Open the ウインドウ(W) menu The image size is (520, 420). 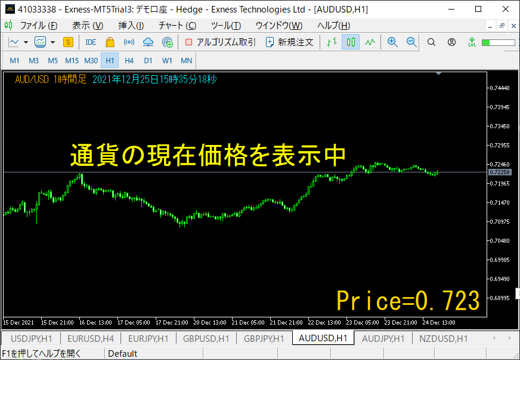(279, 25)
